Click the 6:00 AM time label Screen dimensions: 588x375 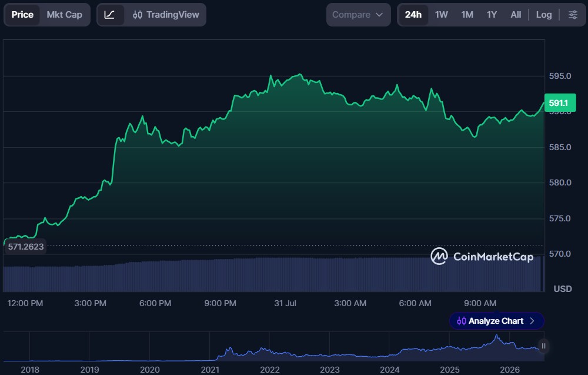pos(415,303)
